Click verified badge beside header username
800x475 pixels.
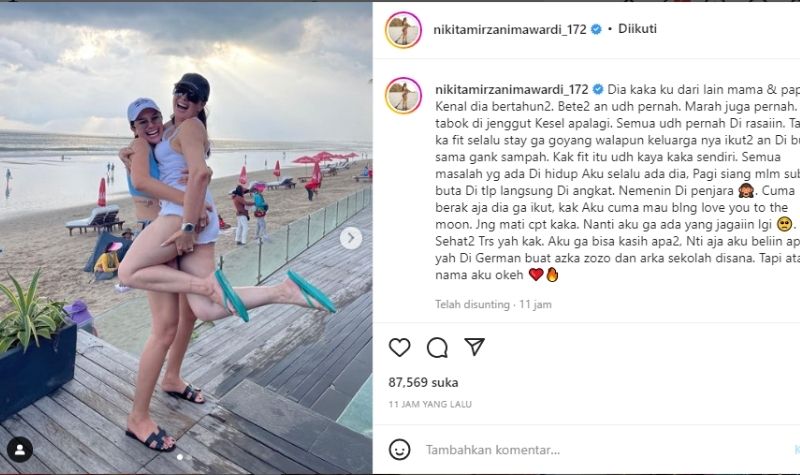(x=596, y=29)
